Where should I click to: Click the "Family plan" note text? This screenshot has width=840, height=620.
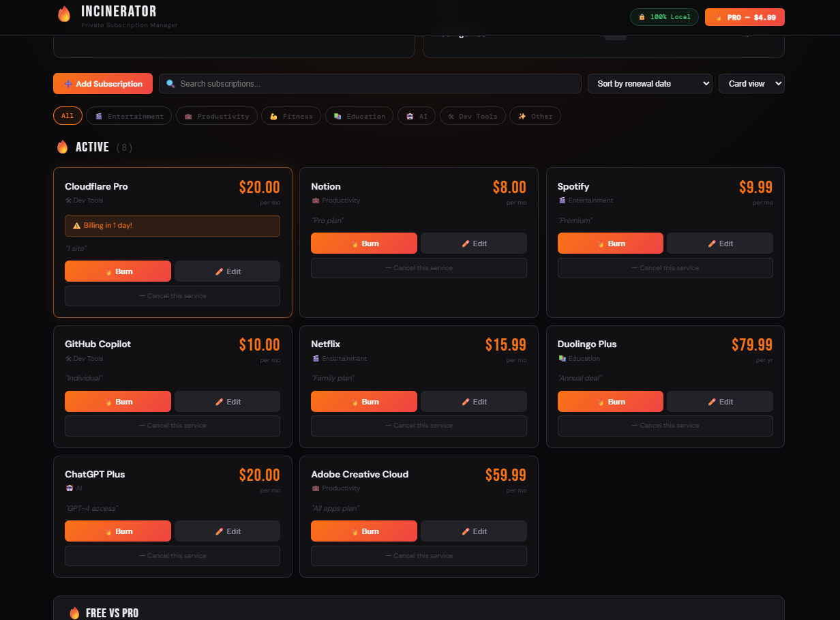coord(333,378)
